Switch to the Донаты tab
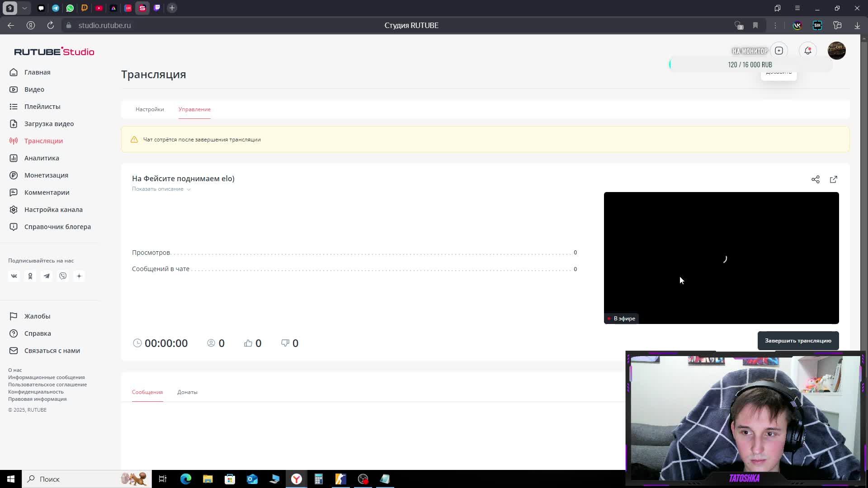The width and height of the screenshot is (868, 488). [x=187, y=392]
